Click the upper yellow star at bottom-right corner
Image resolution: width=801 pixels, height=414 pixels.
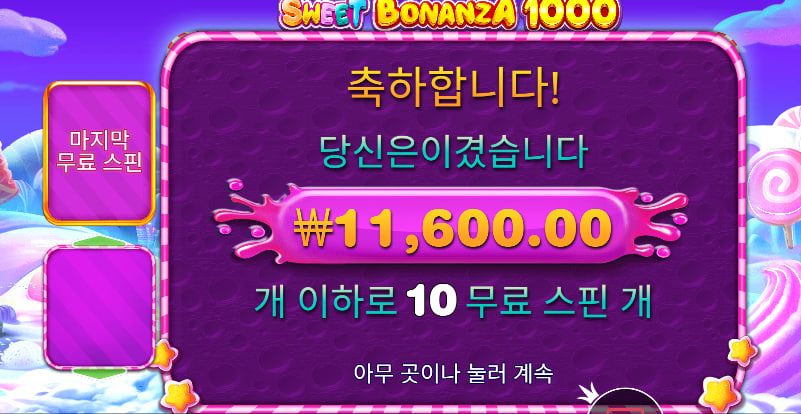click(742, 352)
